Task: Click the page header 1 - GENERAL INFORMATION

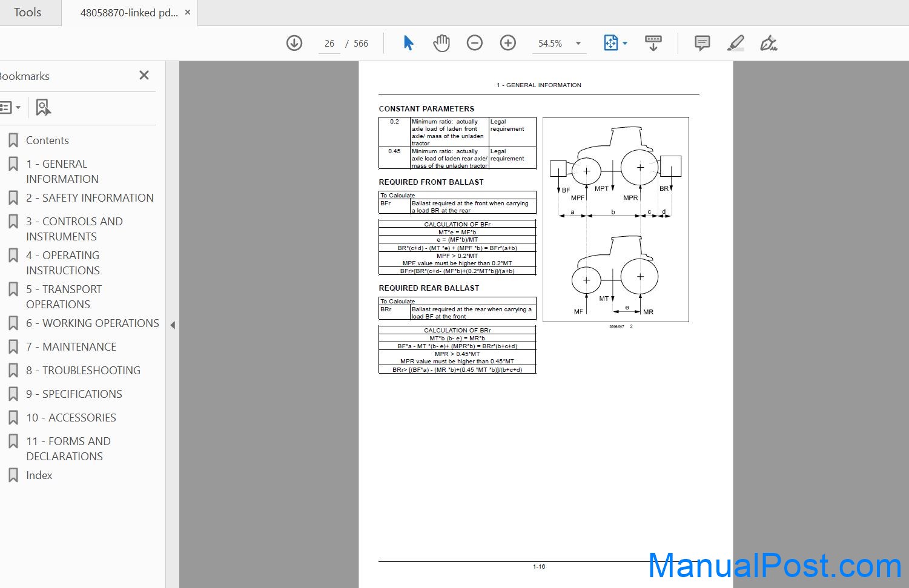Action: coord(539,85)
